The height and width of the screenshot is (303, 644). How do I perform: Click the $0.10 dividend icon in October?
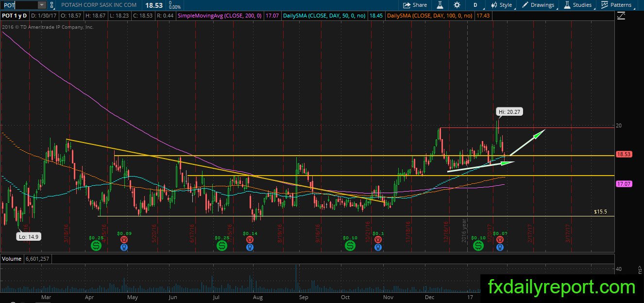point(350,247)
